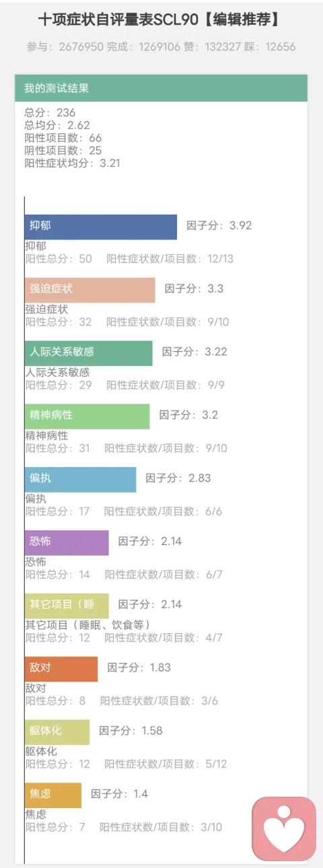Select the yellow 其它项目 bar
The width and height of the screenshot is (323, 868).
pyautogui.click(x=67, y=606)
